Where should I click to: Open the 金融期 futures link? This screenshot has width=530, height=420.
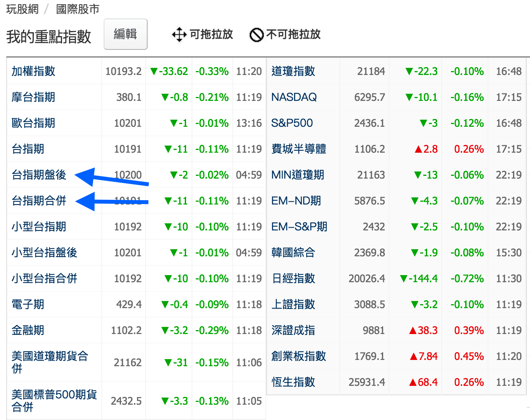28,331
